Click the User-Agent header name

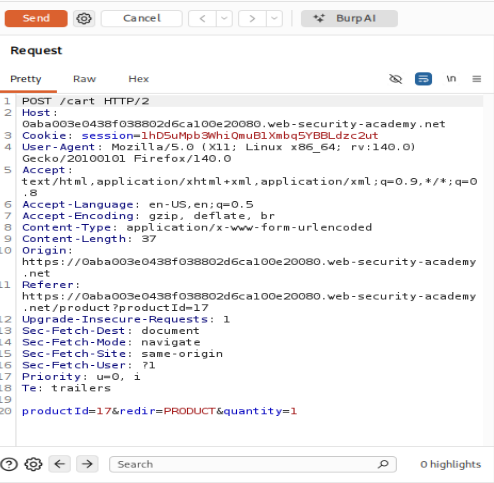[x=58, y=147]
